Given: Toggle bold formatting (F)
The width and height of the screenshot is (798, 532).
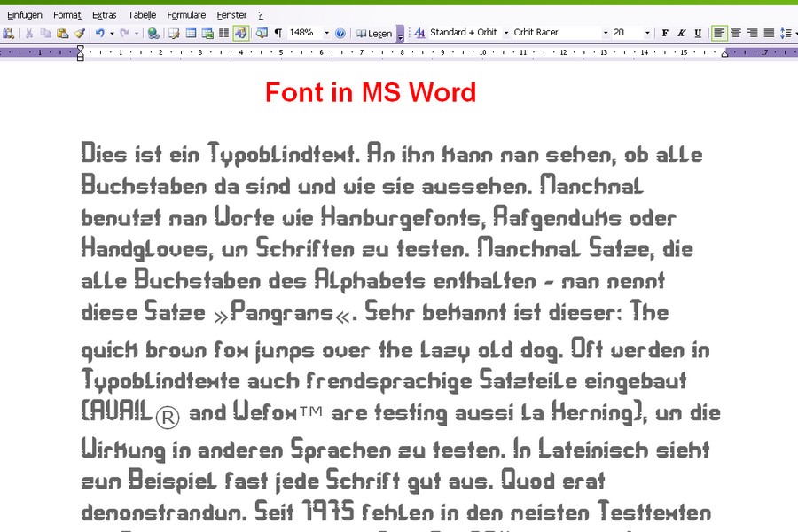Looking at the screenshot, I should click(665, 34).
